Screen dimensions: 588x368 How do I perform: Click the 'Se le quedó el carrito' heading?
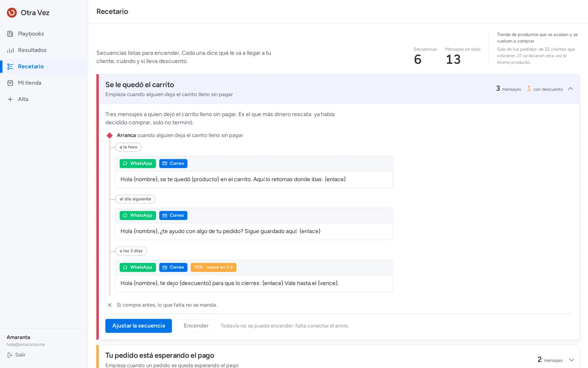pyautogui.click(x=140, y=85)
